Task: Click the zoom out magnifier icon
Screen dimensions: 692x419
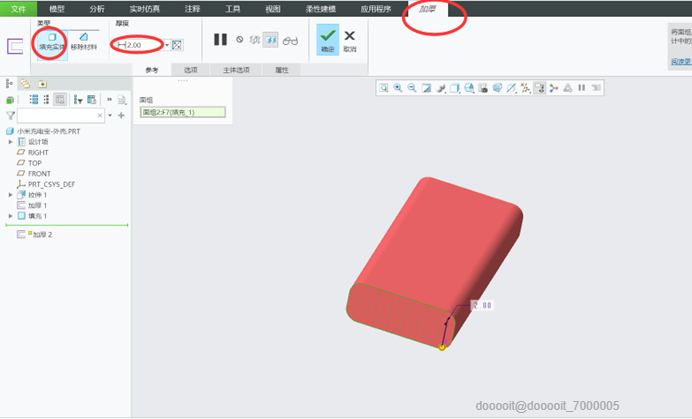Action: pos(412,88)
